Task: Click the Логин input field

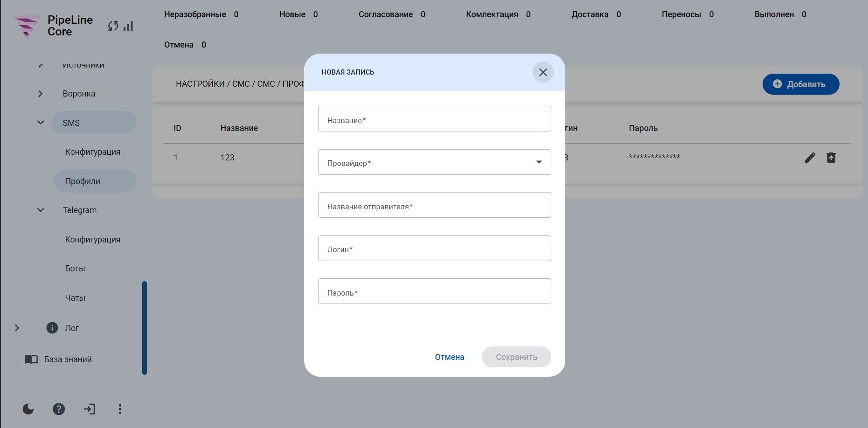Action: [435, 249]
